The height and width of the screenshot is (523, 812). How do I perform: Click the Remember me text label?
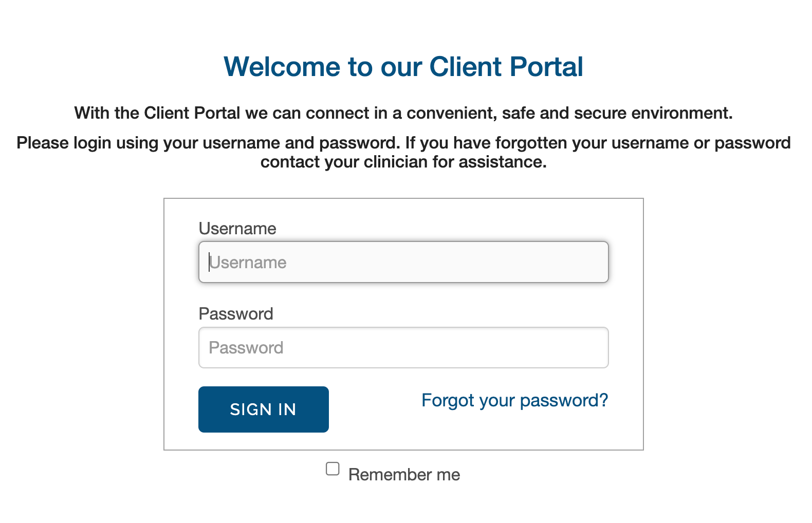404,474
